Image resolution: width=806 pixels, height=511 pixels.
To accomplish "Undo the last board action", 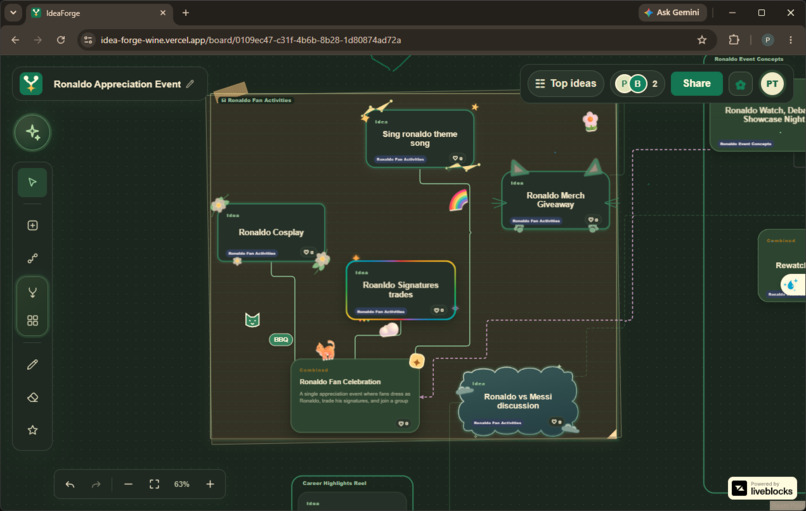I will click(70, 484).
